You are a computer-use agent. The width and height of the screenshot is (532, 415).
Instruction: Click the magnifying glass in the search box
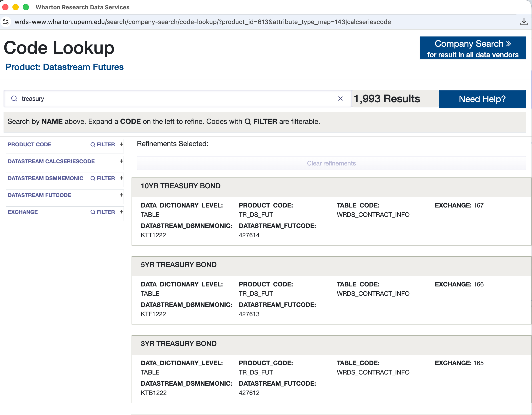(14, 99)
